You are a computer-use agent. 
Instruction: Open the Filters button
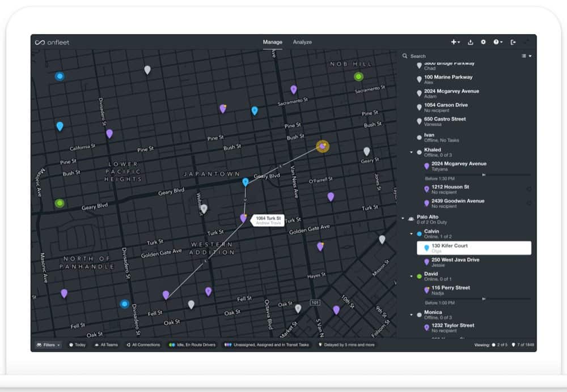[48, 344]
